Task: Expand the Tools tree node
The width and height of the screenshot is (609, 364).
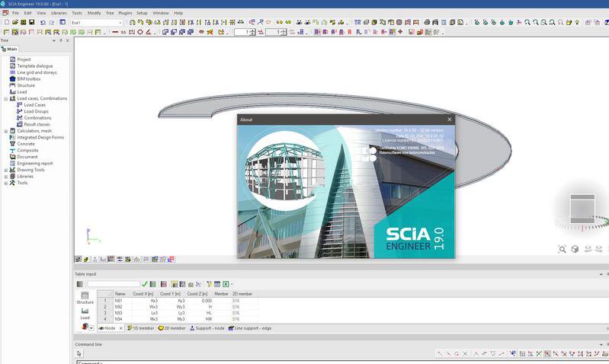Action: tap(6, 183)
